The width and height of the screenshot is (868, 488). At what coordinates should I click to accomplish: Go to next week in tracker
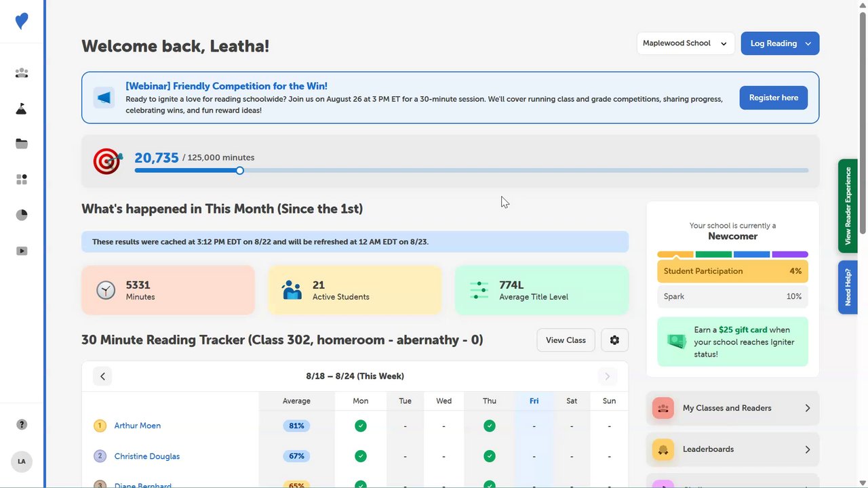point(607,376)
